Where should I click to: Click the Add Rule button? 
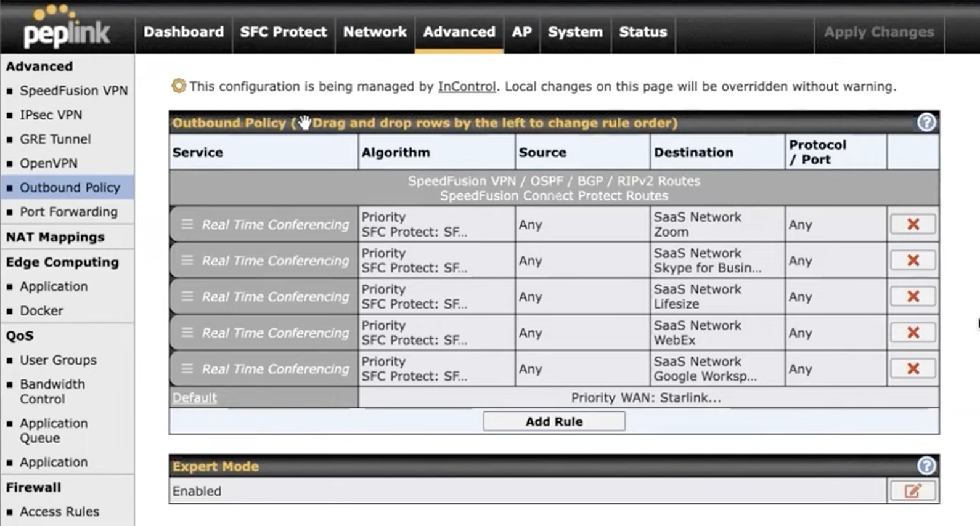553,421
